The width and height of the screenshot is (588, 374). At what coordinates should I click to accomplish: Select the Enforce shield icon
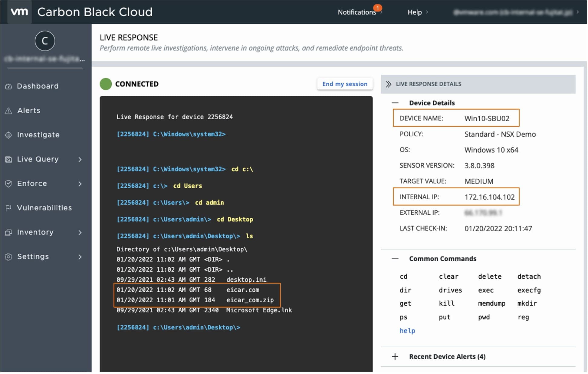pyautogui.click(x=8, y=184)
